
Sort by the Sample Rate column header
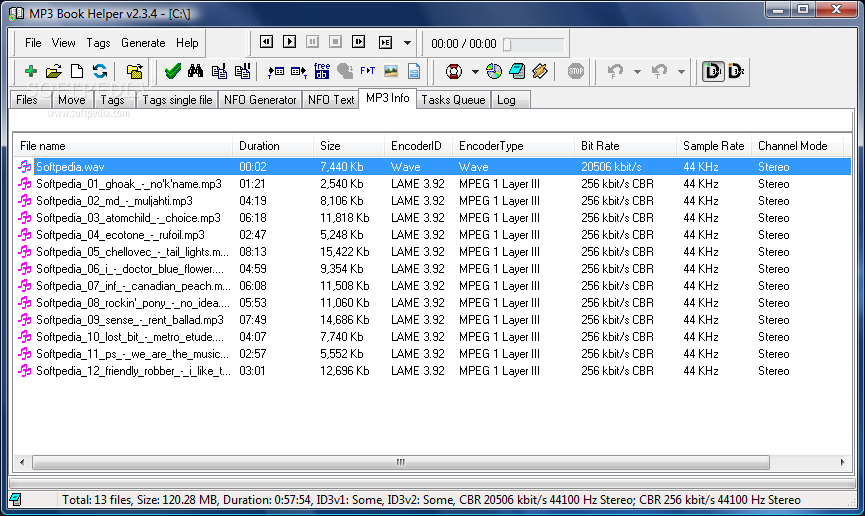click(x=714, y=146)
